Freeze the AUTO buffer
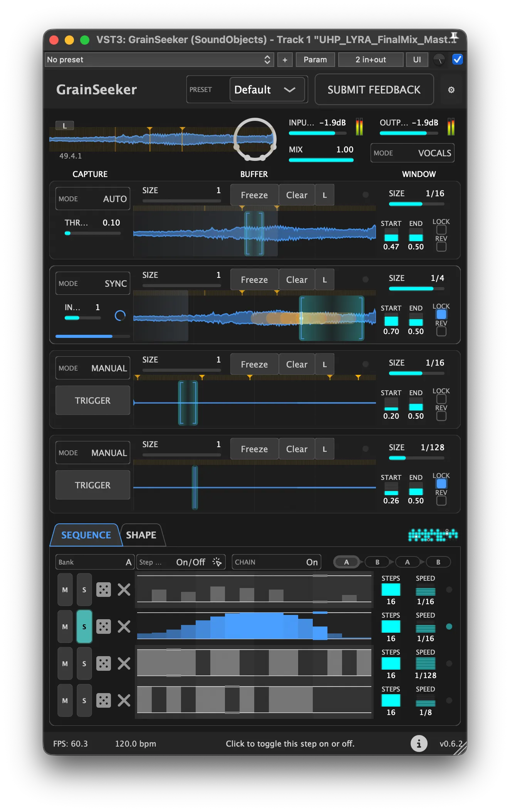Viewport: 510px width, 812px height. [x=254, y=195]
